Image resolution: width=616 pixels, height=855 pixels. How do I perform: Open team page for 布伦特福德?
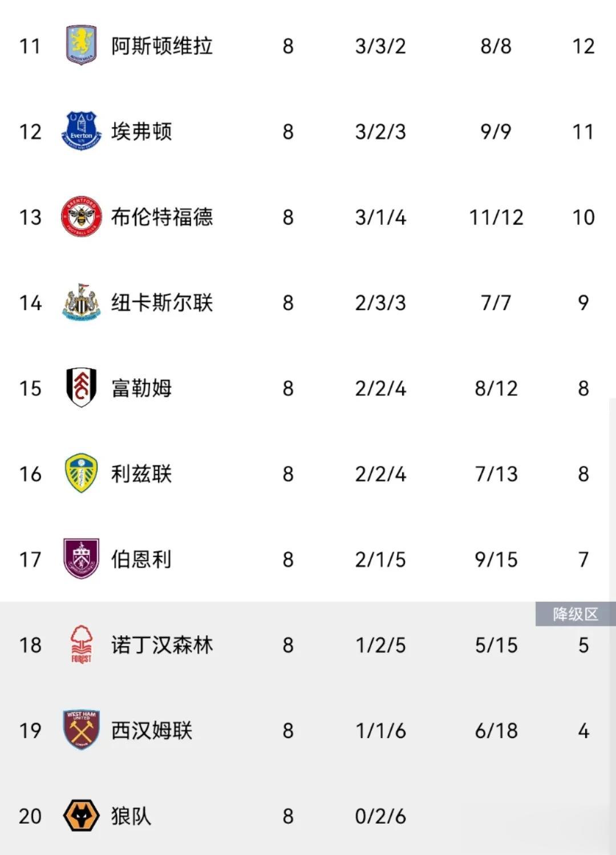[x=161, y=217]
